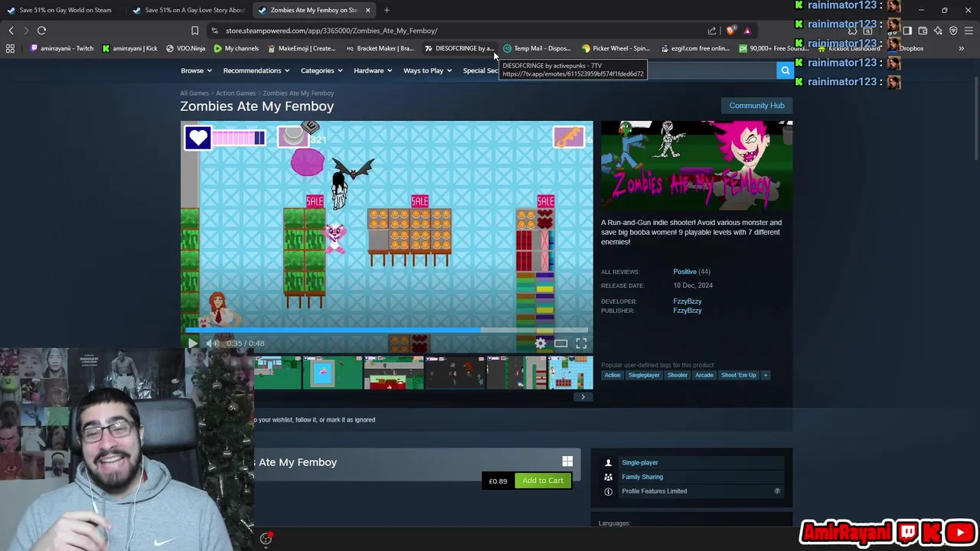Select the Action tag

coord(612,375)
